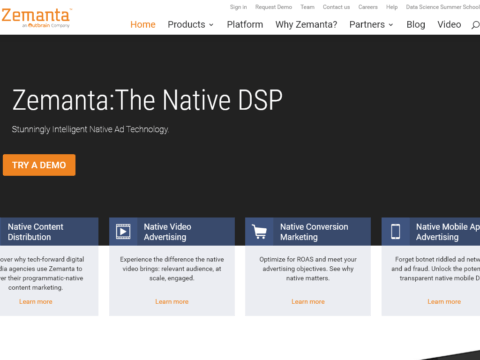
Task: Open the Why Zemanta? page
Action: pyautogui.click(x=306, y=25)
